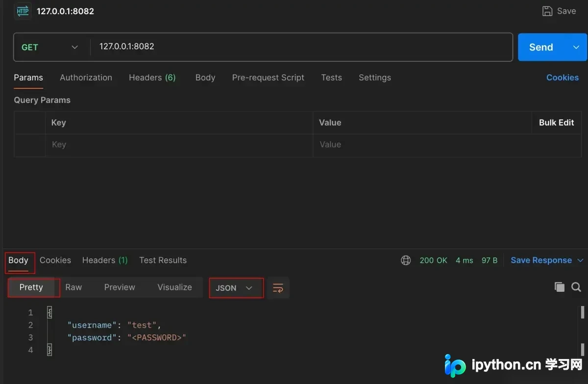The image size is (588, 384).
Task: Open search in response with magnifier icon
Action: [x=576, y=287]
